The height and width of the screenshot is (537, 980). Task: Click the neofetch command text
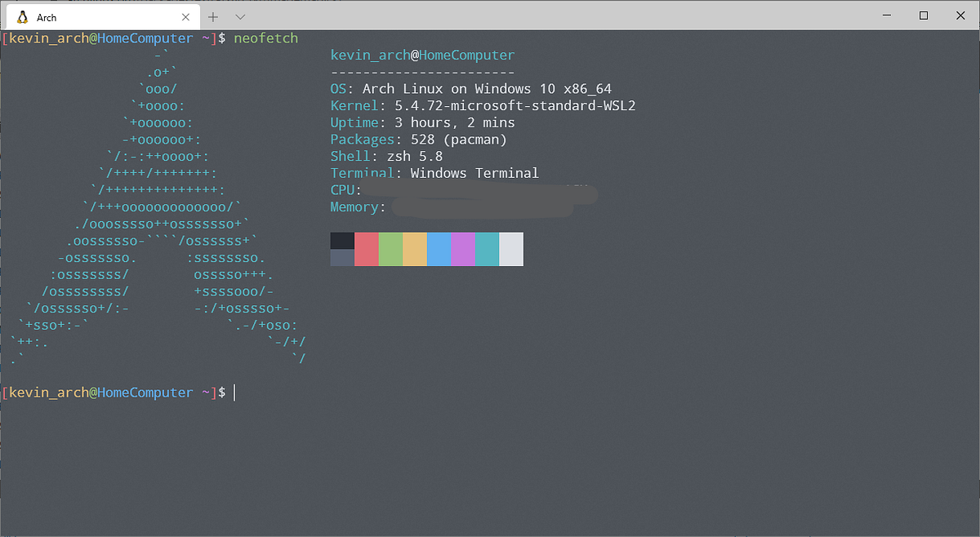(x=265, y=38)
